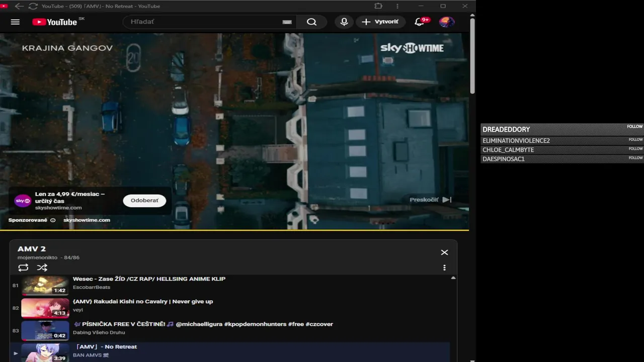Click the Dabing Všeho Druhu channel name
This screenshot has width=644, height=362.
99,332
